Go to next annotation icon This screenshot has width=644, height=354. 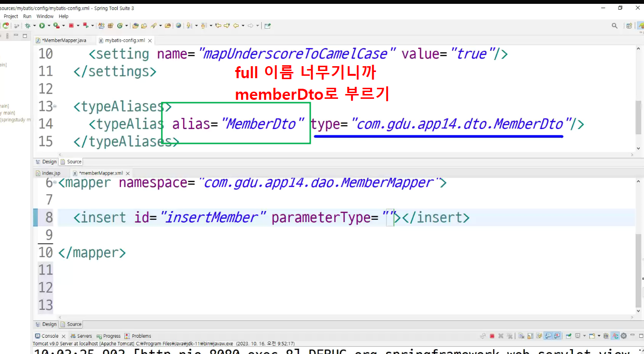pos(189,25)
